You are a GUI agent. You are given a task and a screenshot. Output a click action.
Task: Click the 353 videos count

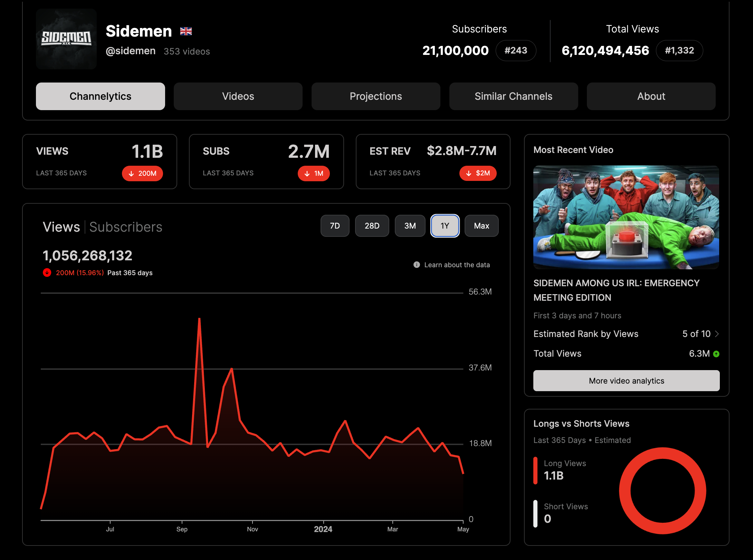(x=187, y=51)
